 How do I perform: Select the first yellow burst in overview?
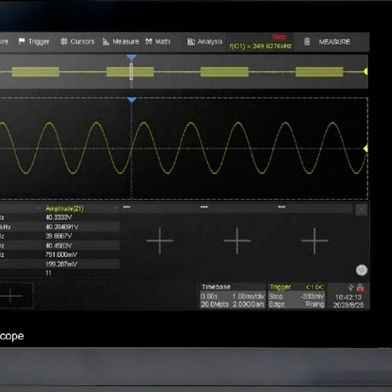coord(35,72)
